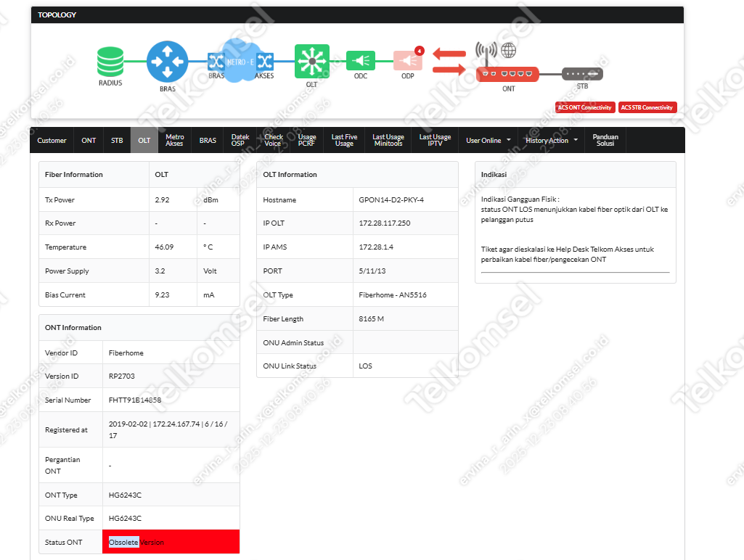Viewport: 744px width, 560px height.
Task: Click the AKSES switch icon right of cloud
Action: tap(265, 62)
